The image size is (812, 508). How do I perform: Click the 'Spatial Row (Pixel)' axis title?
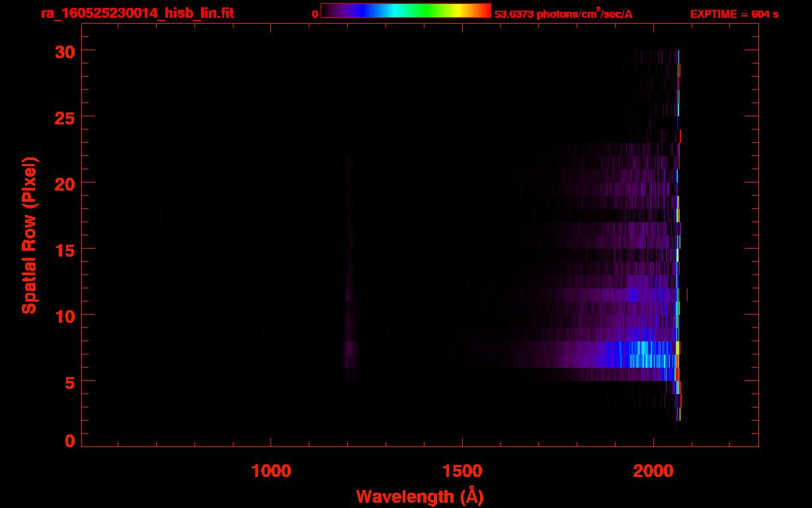click(x=29, y=235)
